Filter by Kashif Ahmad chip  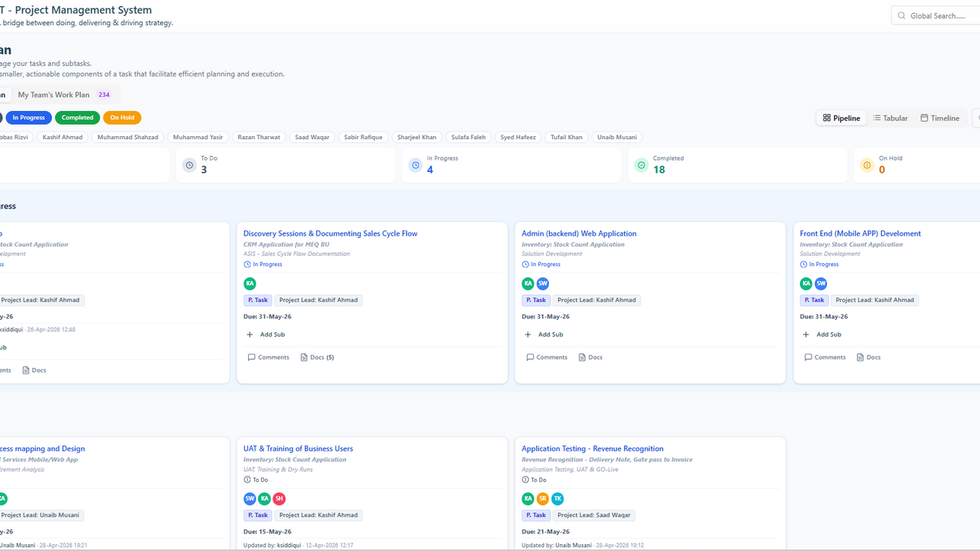pyautogui.click(x=63, y=137)
